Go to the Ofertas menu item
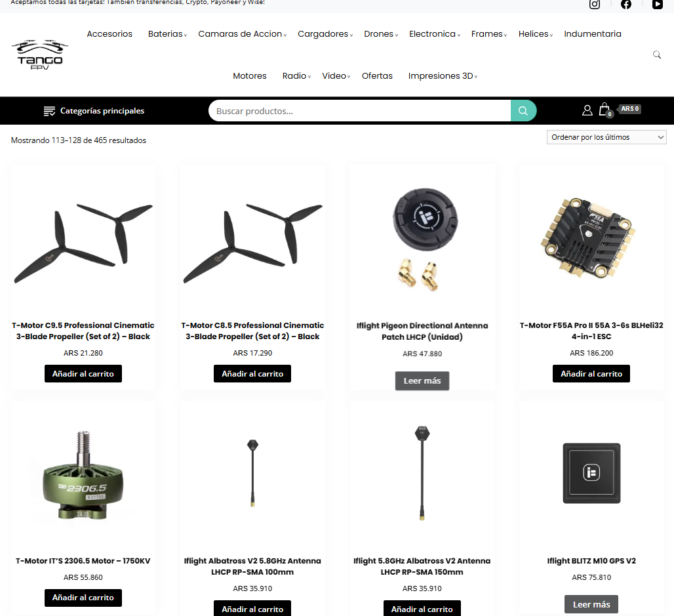This screenshot has width=674, height=616. point(377,76)
